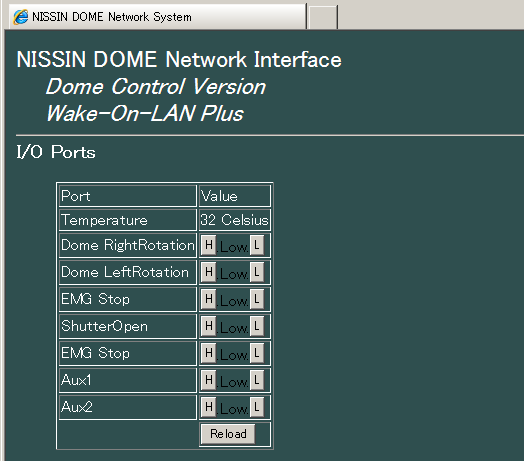Open a new blank browser tab
Image resolution: width=524 pixels, height=461 pixels.
coord(322,17)
